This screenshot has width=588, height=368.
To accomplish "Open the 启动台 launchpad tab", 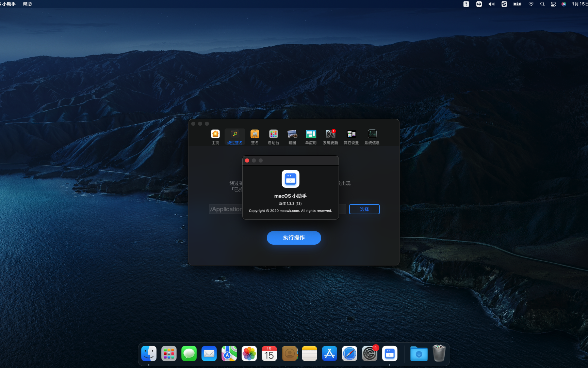I will (x=274, y=137).
